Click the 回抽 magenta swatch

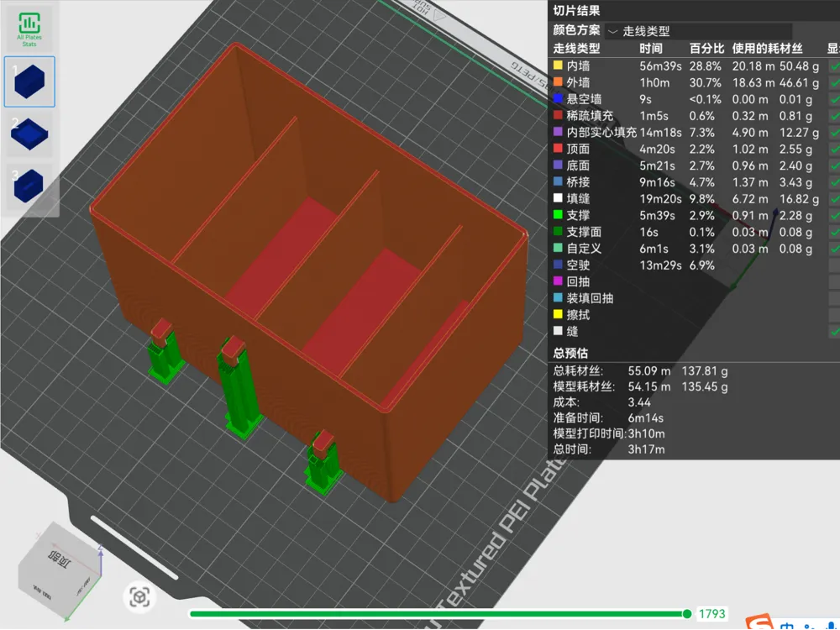558,281
